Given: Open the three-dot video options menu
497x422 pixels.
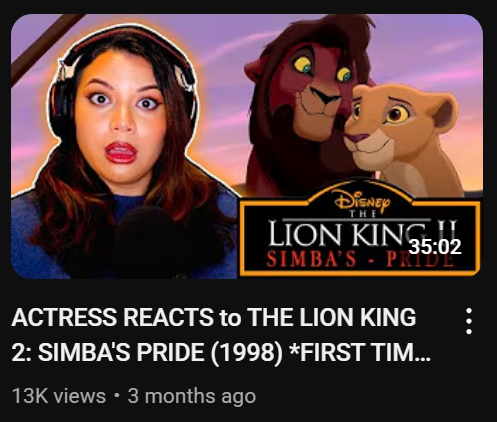Looking at the screenshot, I should 469,321.
